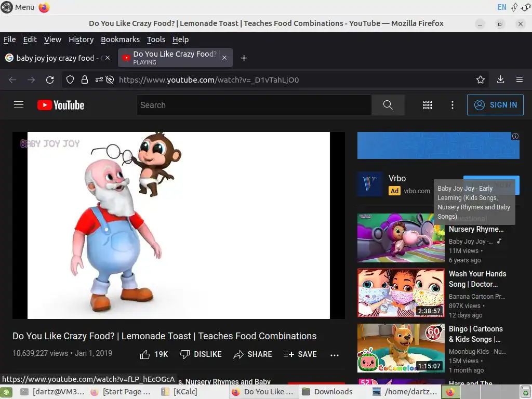Switch to Downloads window in taskbar
The image size is (532, 399).
[327, 392]
